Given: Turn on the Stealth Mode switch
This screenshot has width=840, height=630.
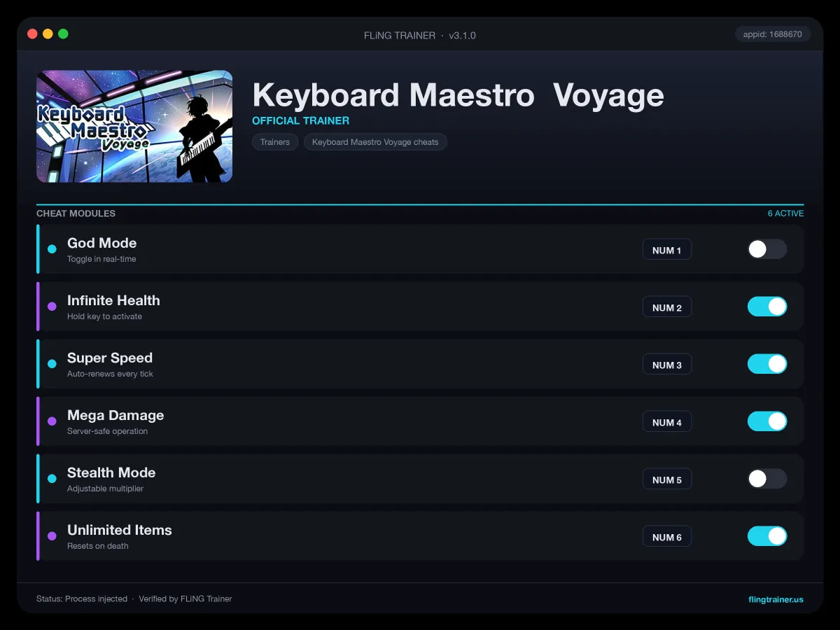Looking at the screenshot, I should 767,479.
